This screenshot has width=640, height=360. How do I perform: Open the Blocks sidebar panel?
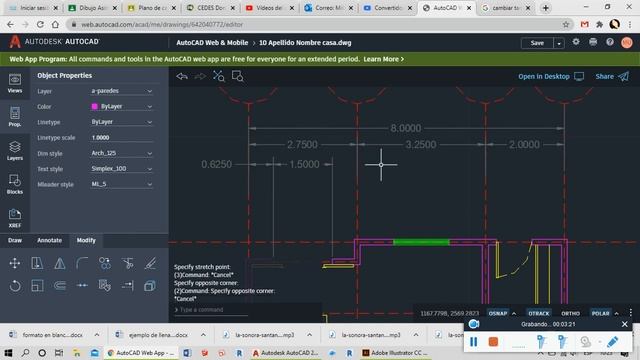(15, 184)
